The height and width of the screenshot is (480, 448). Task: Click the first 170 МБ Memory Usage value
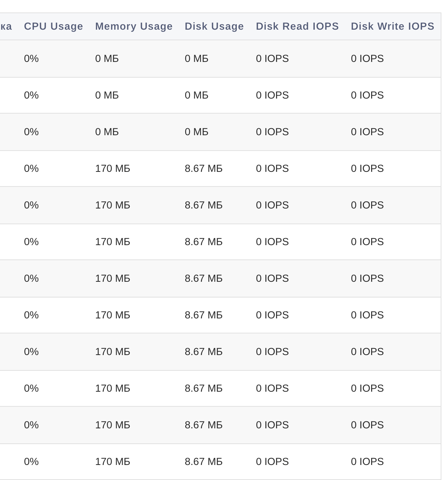point(113,169)
